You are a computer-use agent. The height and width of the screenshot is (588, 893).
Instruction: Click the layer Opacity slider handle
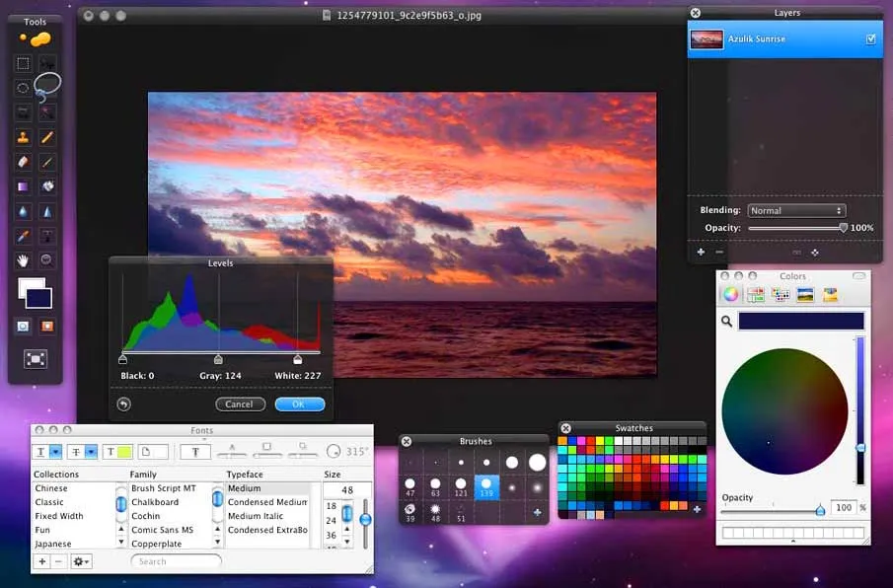click(x=843, y=228)
